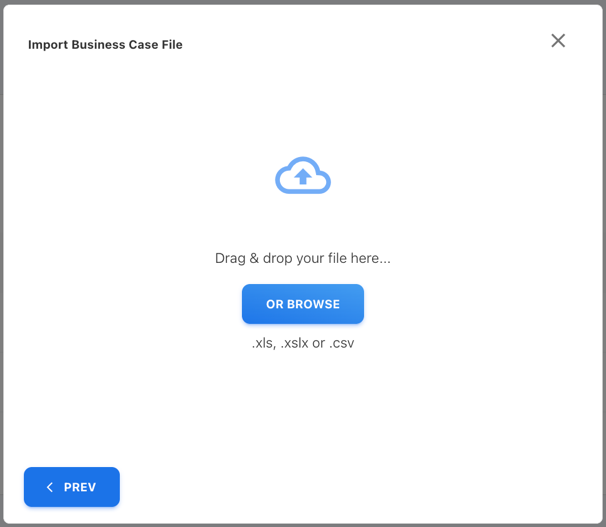This screenshot has width=606, height=527.
Task: Dismiss the dialog using the X icon
Action: click(558, 41)
